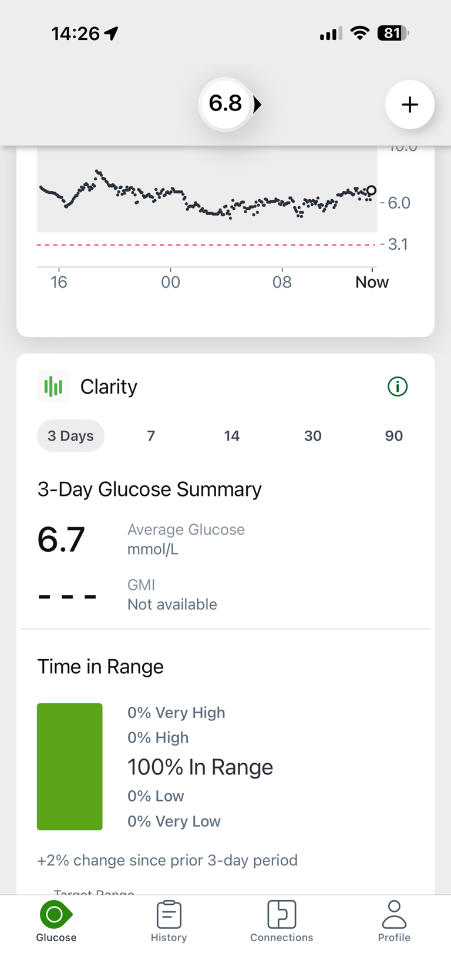This screenshot has height=980, width=451.
Task: Tap the plus add-event button
Action: click(x=409, y=105)
